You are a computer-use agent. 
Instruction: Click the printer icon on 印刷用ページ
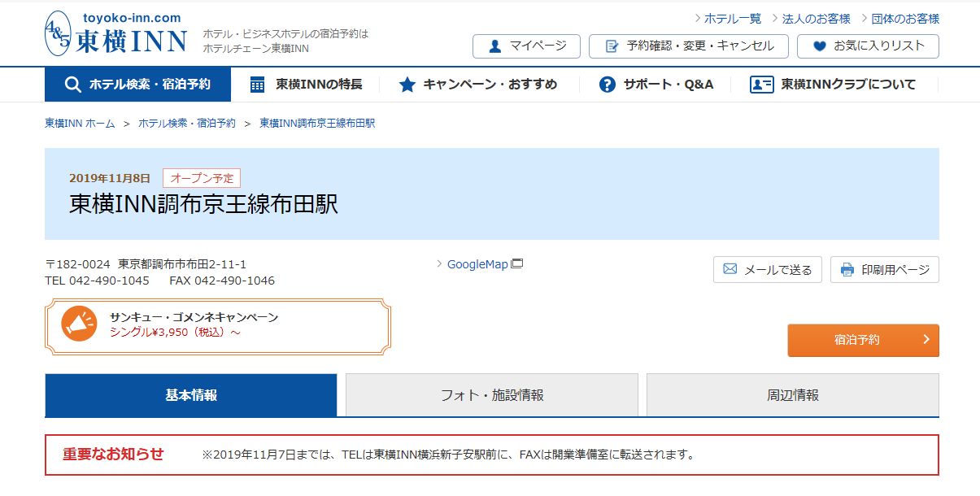tap(847, 270)
